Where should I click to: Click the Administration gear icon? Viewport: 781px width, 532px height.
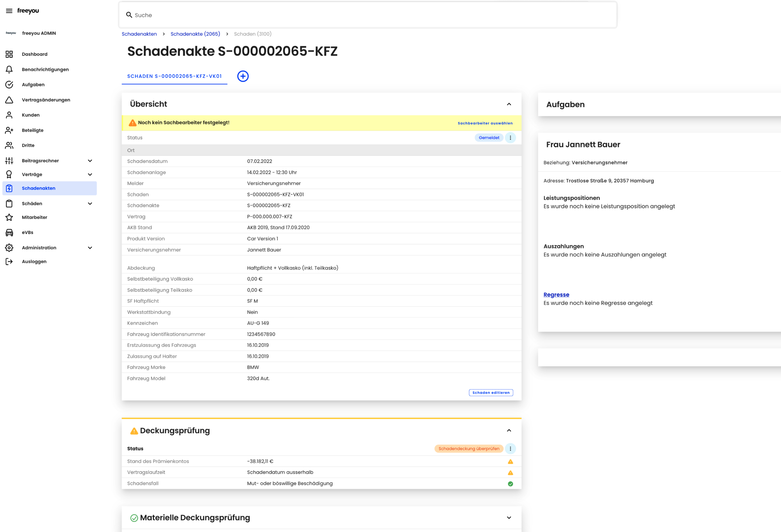(x=9, y=248)
